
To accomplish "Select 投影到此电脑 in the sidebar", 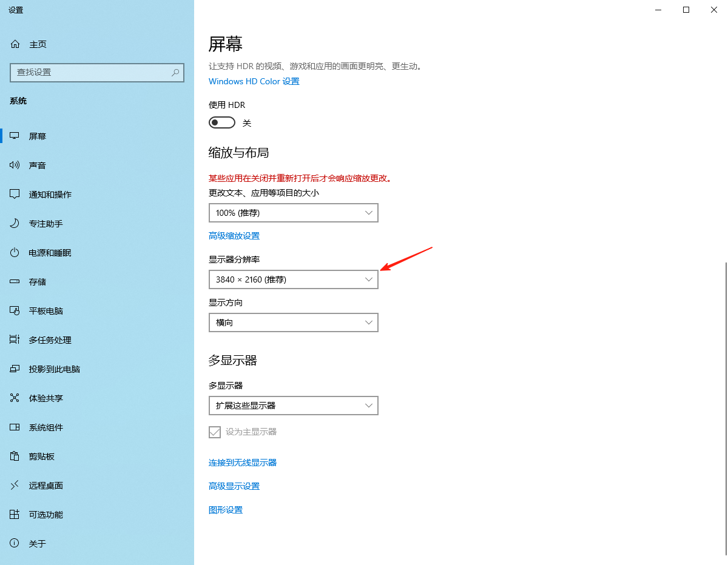I will click(x=55, y=369).
